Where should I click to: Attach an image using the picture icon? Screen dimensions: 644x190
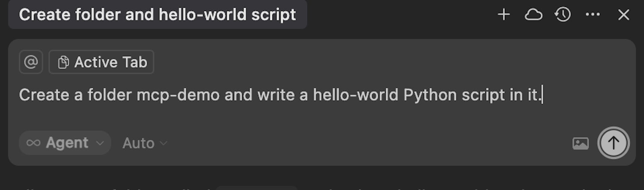tap(580, 143)
